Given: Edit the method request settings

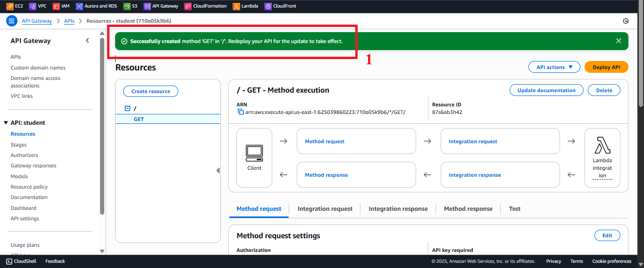Looking at the screenshot, I should (x=607, y=235).
